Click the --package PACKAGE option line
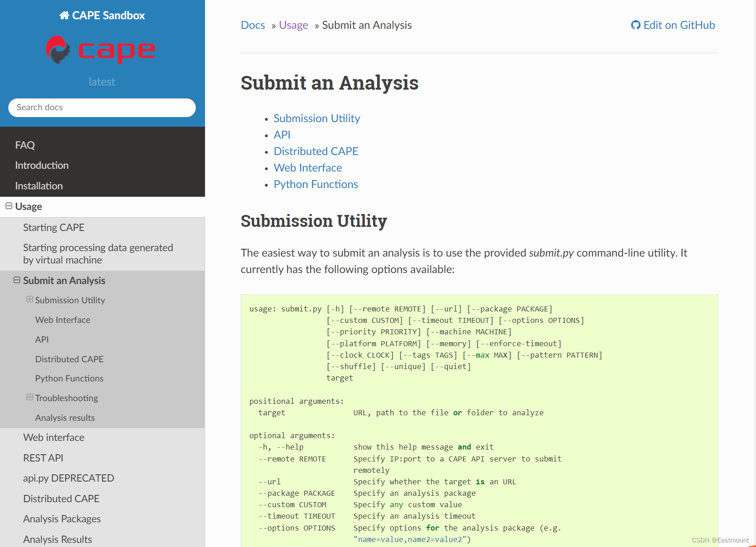 tap(297, 493)
